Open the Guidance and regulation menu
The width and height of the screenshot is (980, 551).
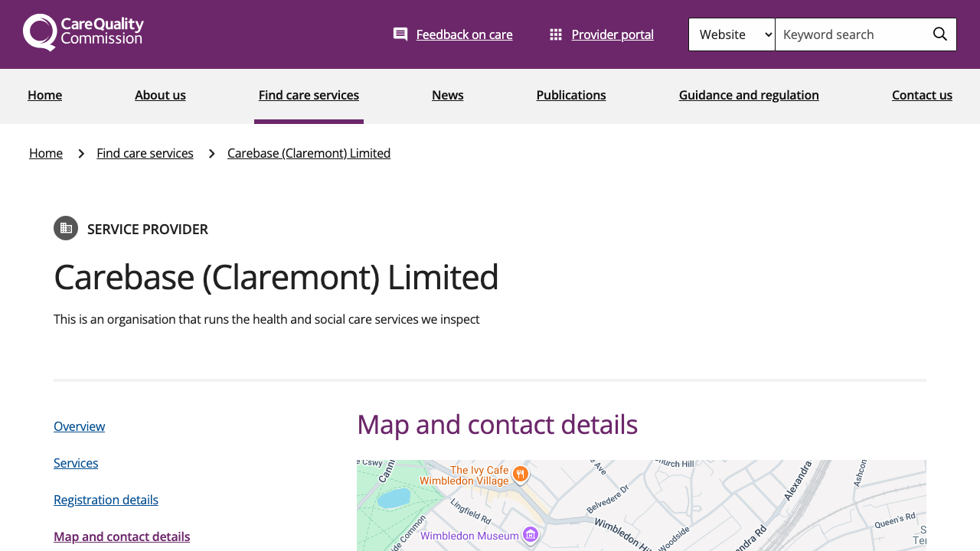[x=748, y=95]
